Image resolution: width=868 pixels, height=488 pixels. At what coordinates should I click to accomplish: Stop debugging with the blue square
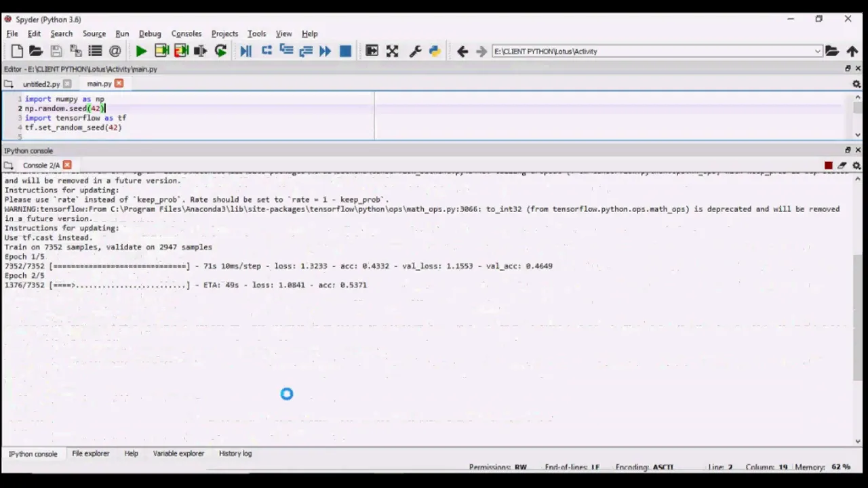(345, 51)
